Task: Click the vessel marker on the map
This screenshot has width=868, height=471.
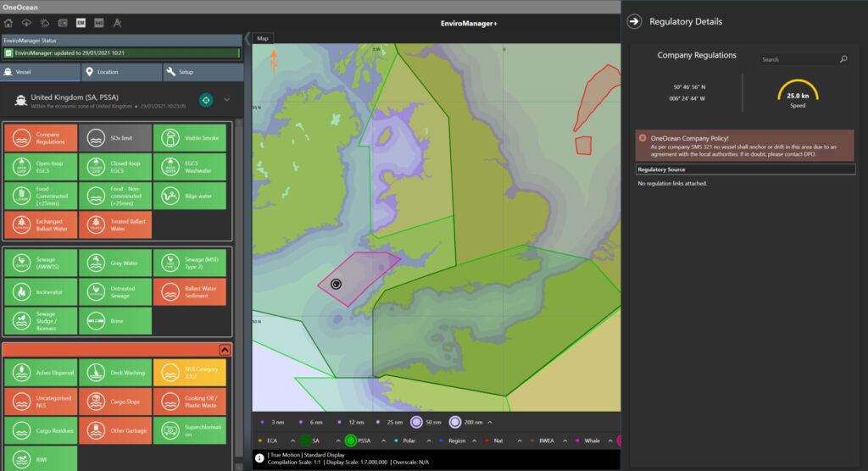Action: coord(336,284)
